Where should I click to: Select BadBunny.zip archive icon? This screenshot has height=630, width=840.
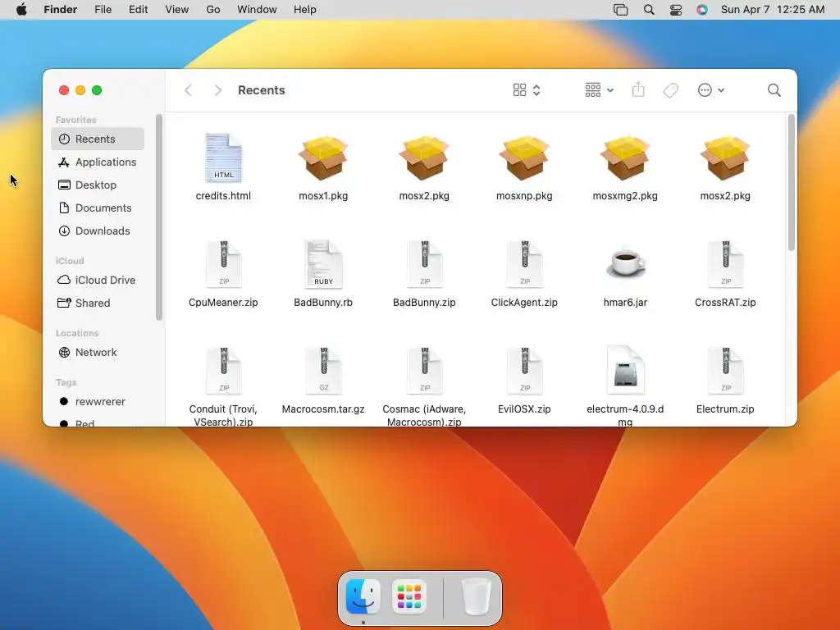pyautogui.click(x=424, y=265)
